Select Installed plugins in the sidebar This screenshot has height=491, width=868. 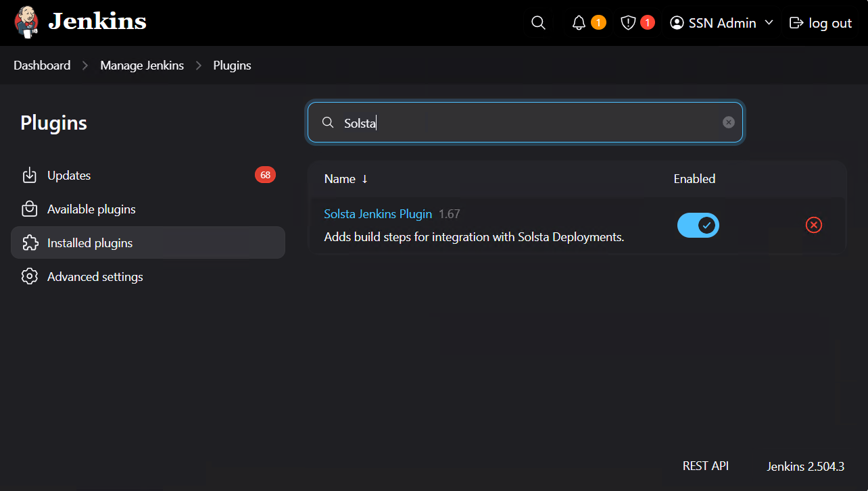(x=148, y=242)
